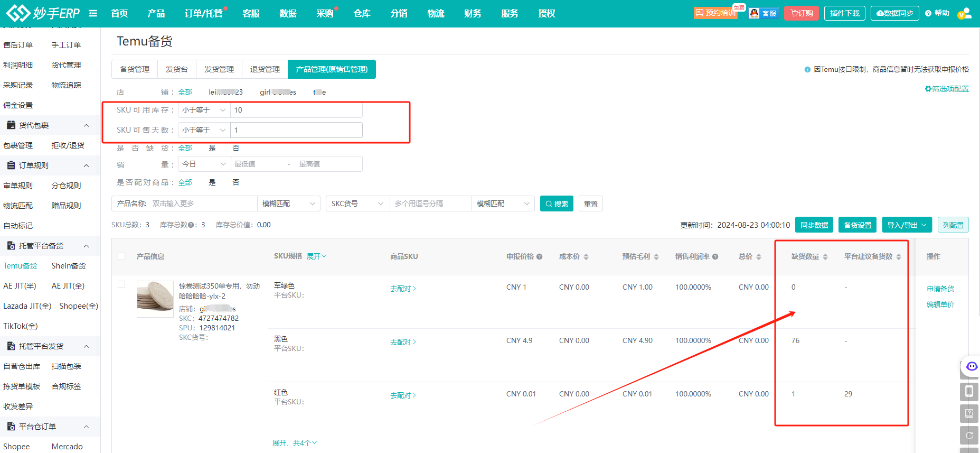Image resolution: width=980 pixels, height=453 pixels.
Task: Click the floating refresh icon on right edge
Action: 969,436
